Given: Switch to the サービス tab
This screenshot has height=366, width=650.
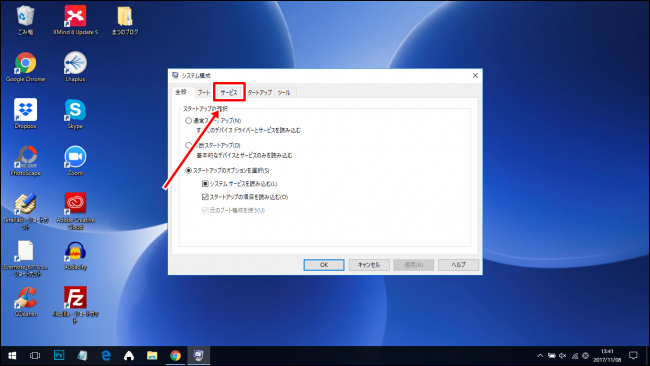Looking at the screenshot, I should click(x=229, y=92).
